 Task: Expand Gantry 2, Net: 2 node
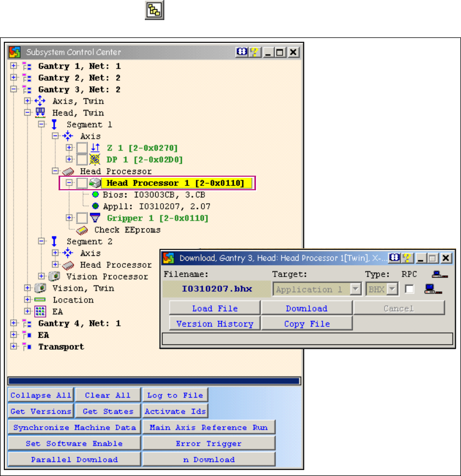pyautogui.click(x=14, y=78)
